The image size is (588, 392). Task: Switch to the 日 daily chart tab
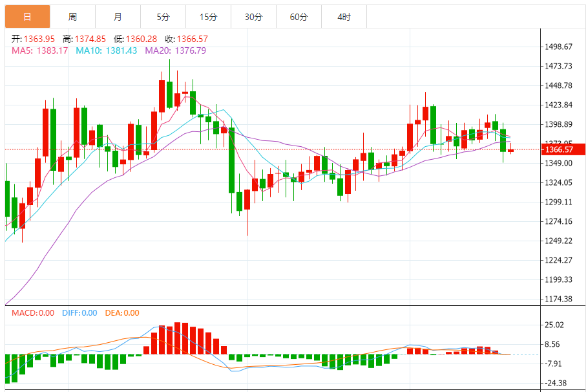click(27, 17)
